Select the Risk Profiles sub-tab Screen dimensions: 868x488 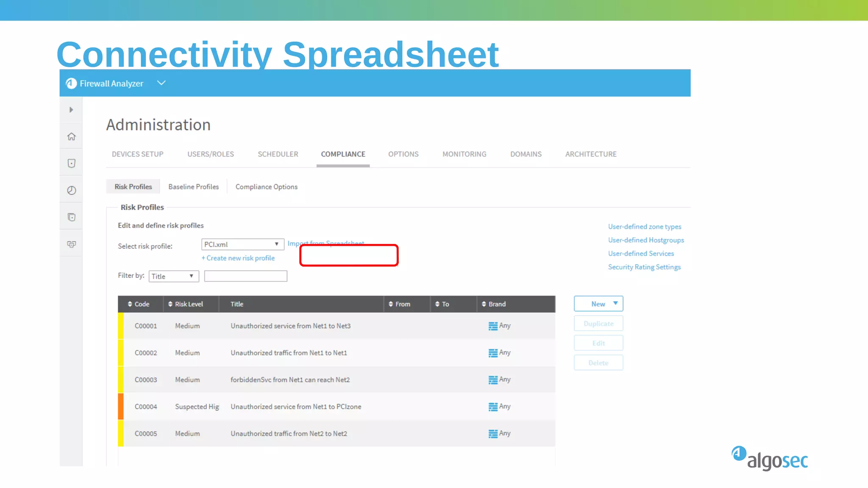pos(133,187)
